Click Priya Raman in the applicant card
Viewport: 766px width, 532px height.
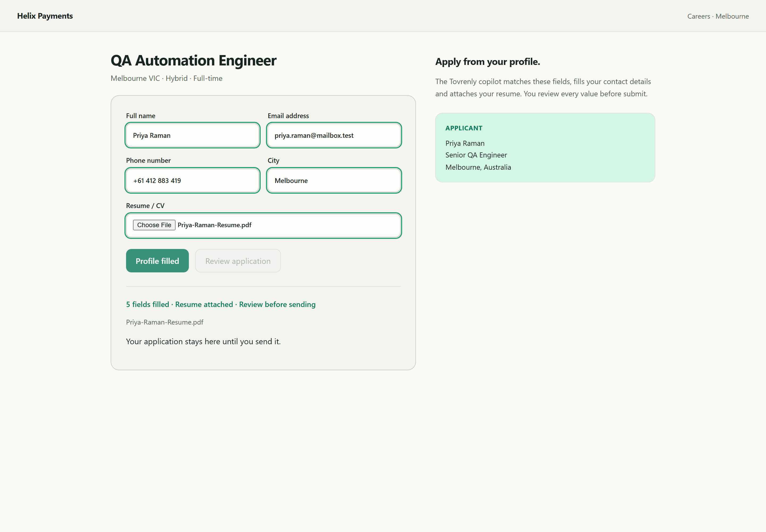click(x=465, y=143)
